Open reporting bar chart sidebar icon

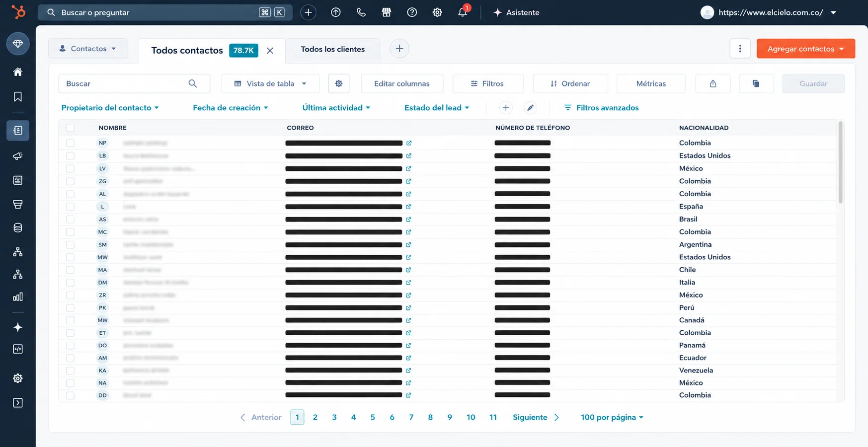pos(18,297)
